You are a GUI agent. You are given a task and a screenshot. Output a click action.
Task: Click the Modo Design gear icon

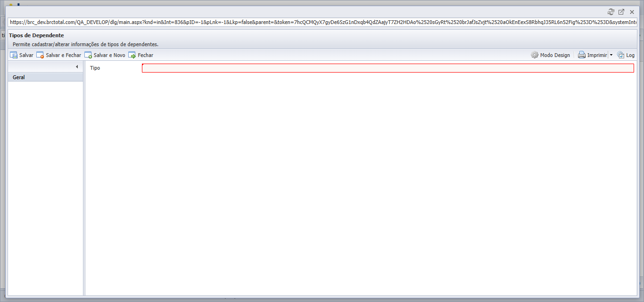[535, 55]
